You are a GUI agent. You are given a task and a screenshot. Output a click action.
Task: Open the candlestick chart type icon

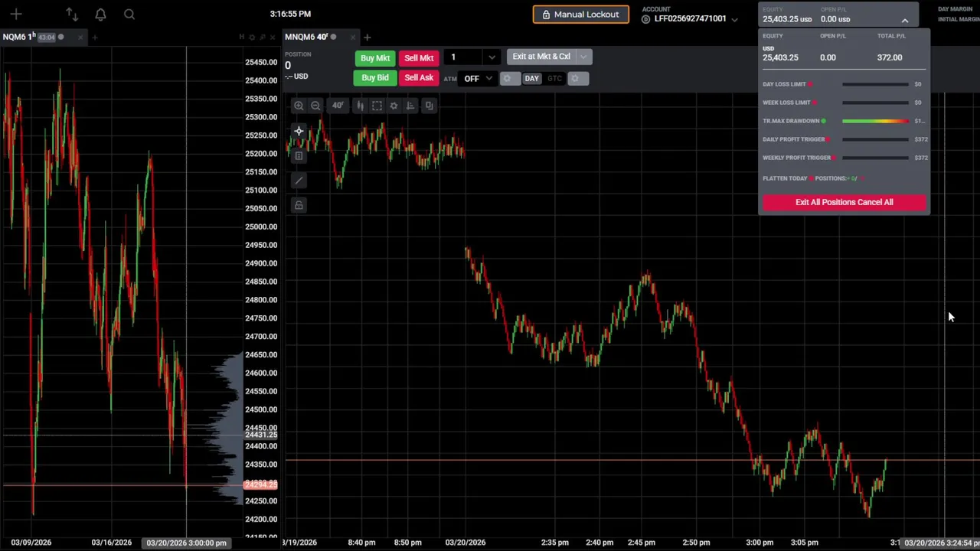pos(360,106)
